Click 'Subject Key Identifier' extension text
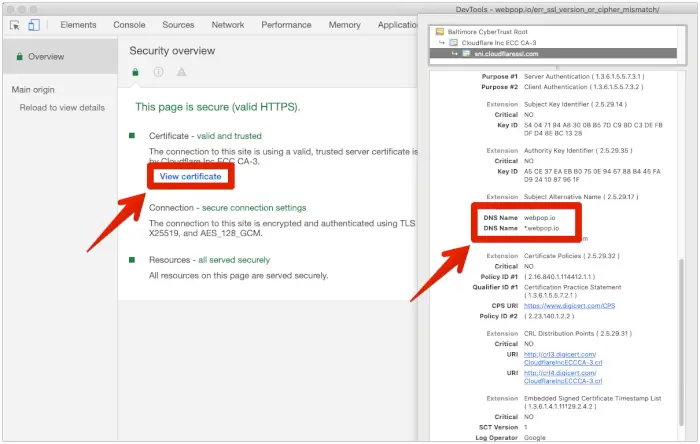Viewport: 700px width, 444px height. pyautogui.click(x=556, y=104)
